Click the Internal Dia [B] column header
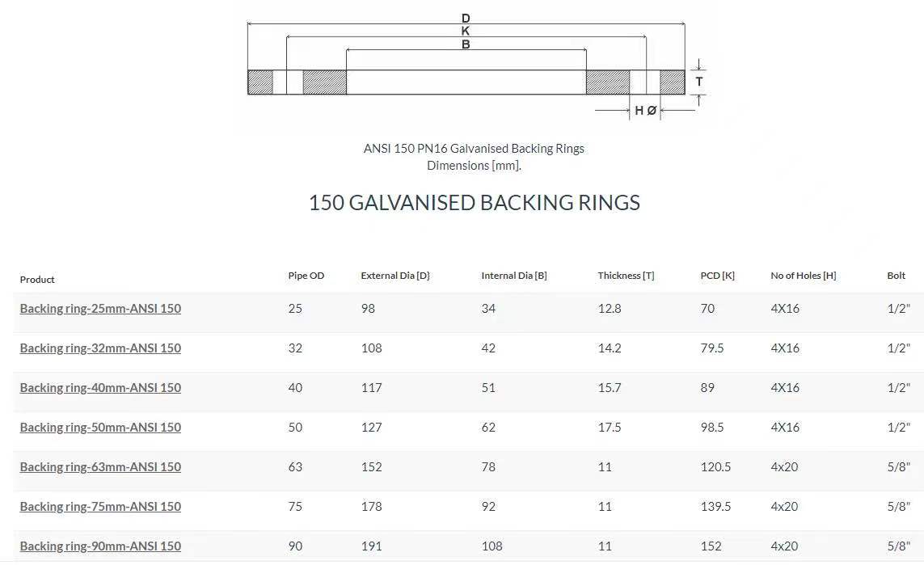Screen dimensions: 924x565 [x=514, y=275]
